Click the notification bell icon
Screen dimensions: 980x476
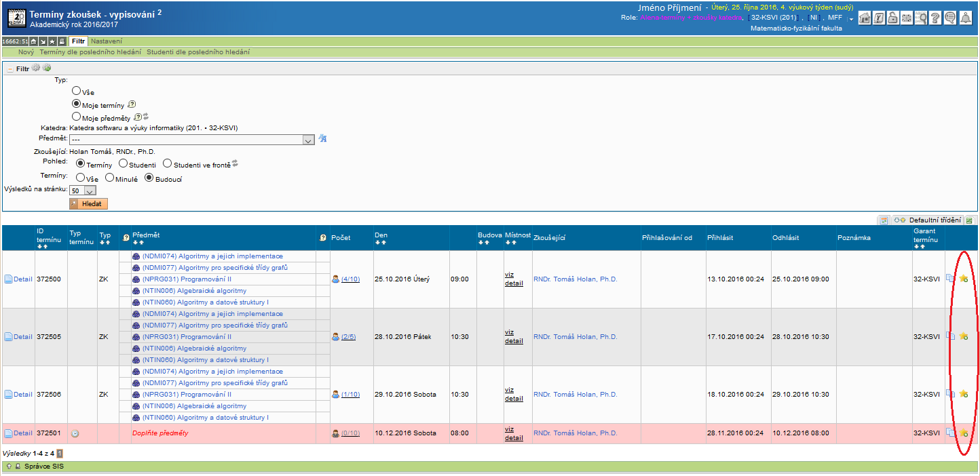[x=965, y=18]
